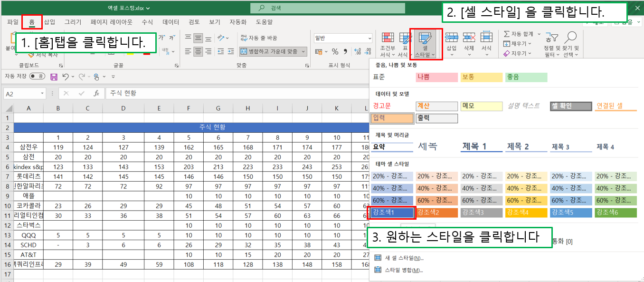This screenshot has width=644, height=282.
Task: Open Sort & Filter (정렬 및 필터)
Action: pos(552,44)
